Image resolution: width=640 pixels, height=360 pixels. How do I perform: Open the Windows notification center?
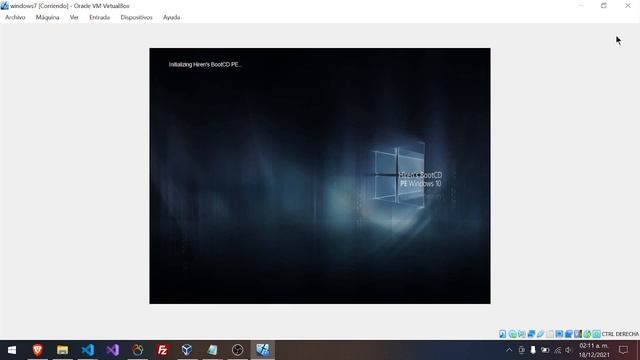coord(623,350)
